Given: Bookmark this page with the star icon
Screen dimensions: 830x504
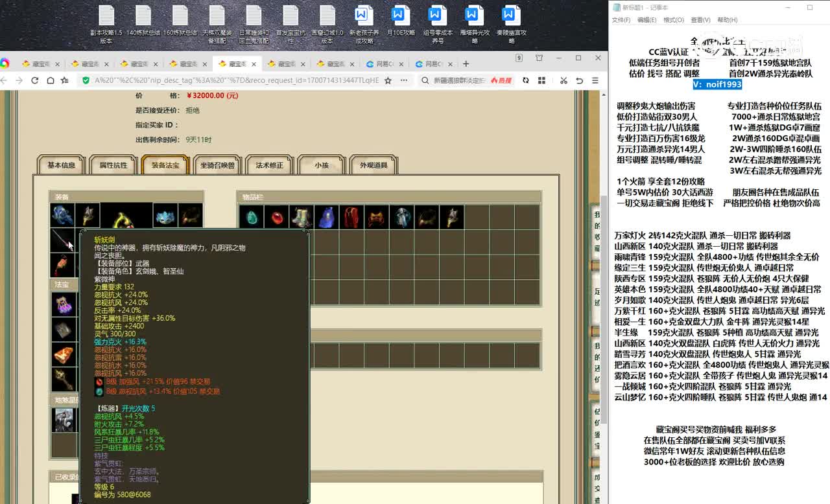Looking at the screenshot, I should [388, 80].
